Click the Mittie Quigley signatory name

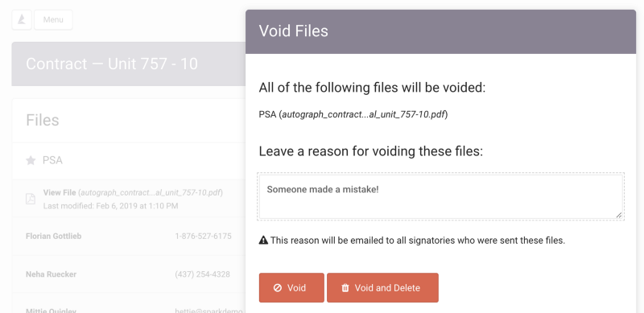point(51,311)
